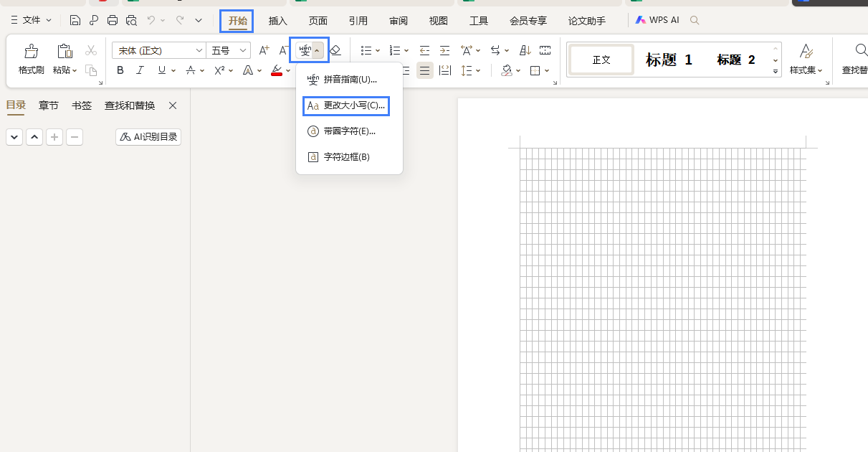868x452 pixels.
Task: Expand the quick access toolbar customize arrow
Action: (x=199, y=20)
